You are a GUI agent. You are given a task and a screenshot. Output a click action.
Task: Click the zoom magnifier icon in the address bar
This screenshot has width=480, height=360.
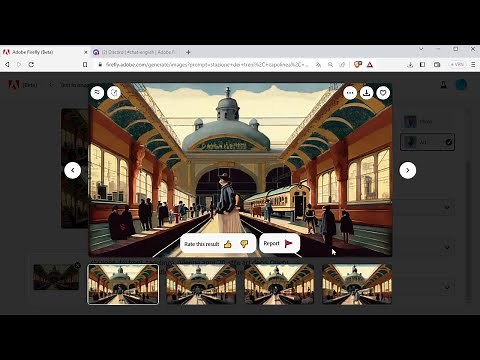coord(330,65)
